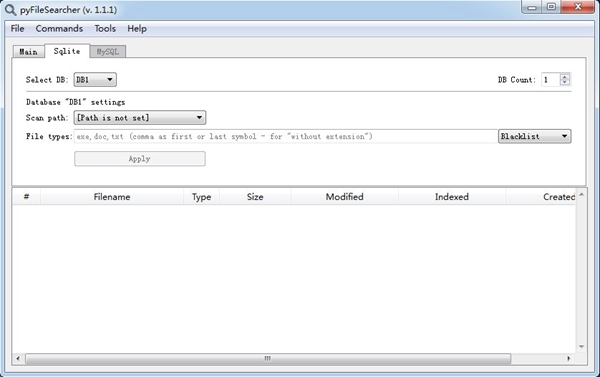Close the pyFileSearcher window
The width and height of the screenshot is (600, 377).
click(578, 7)
